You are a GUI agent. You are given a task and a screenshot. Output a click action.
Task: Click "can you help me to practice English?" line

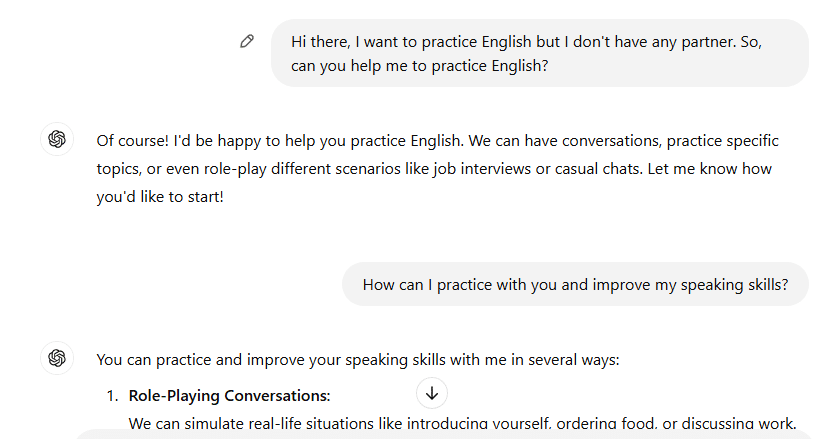point(421,67)
